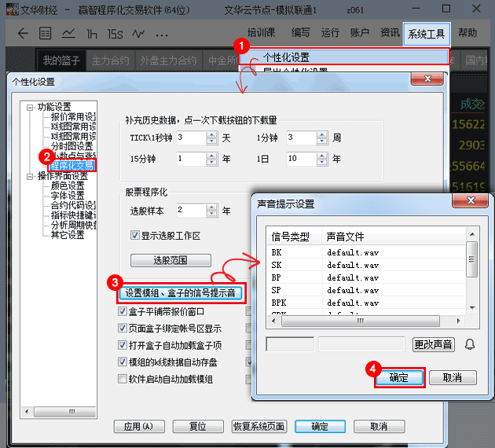Switch to the 15s period chart
This screenshot has width=495, height=448.
click(x=115, y=34)
